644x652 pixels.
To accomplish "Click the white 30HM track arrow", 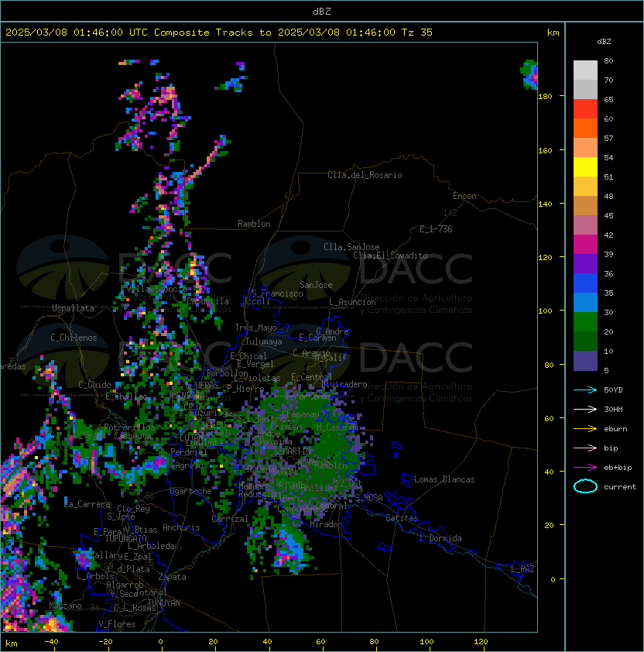I will click(585, 409).
